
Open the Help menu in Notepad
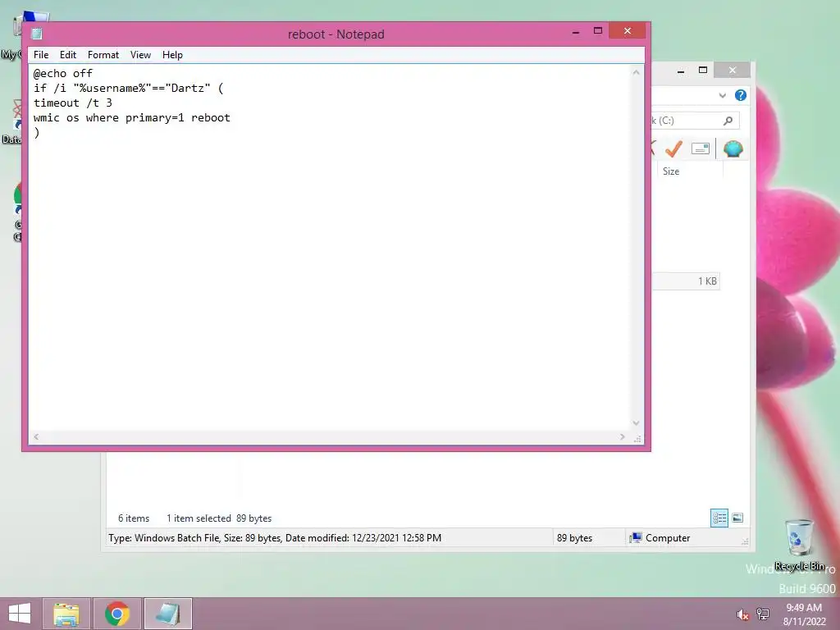click(172, 55)
